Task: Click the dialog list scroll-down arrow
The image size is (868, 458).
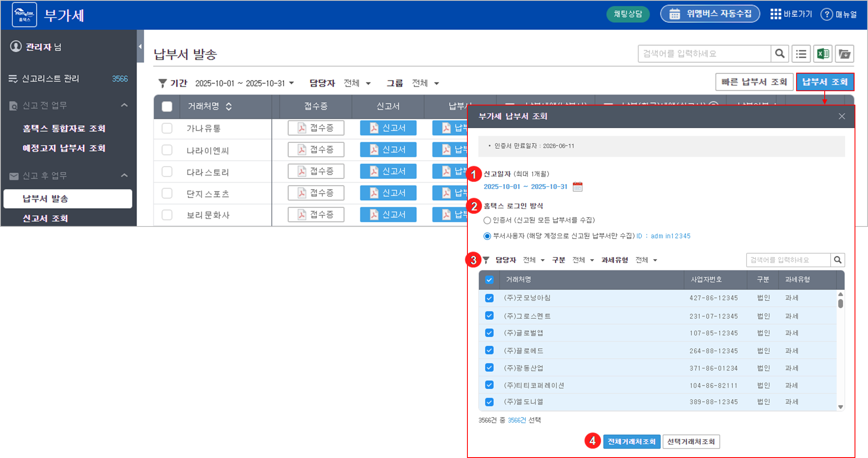Action: (840, 407)
